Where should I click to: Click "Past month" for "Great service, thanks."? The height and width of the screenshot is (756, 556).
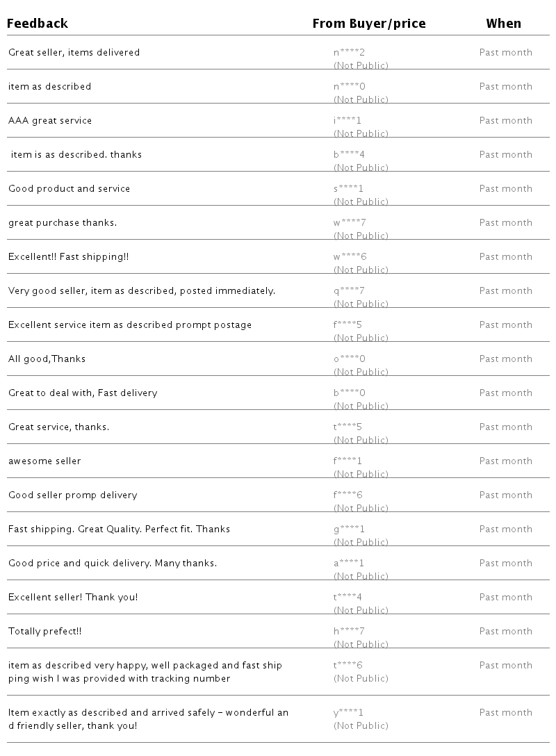click(x=505, y=427)
